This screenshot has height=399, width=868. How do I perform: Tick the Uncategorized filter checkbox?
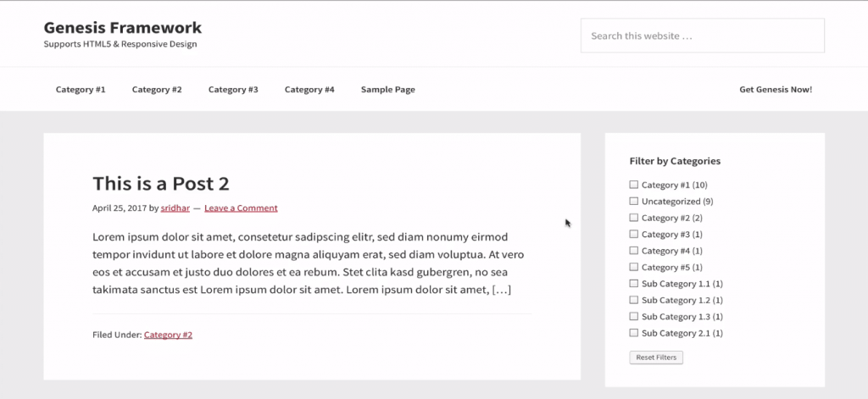pos(633,202)
